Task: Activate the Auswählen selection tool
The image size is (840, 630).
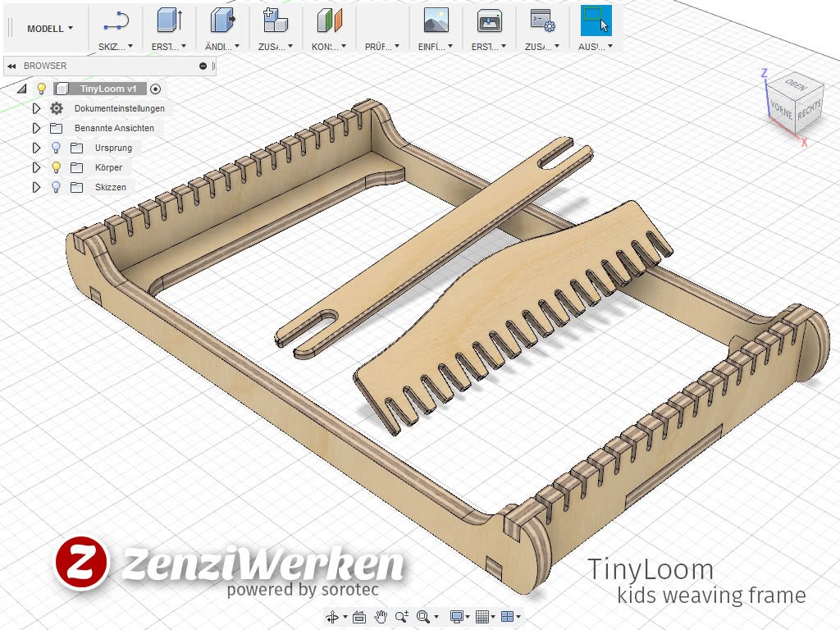Action: click(x=596, y=21)
